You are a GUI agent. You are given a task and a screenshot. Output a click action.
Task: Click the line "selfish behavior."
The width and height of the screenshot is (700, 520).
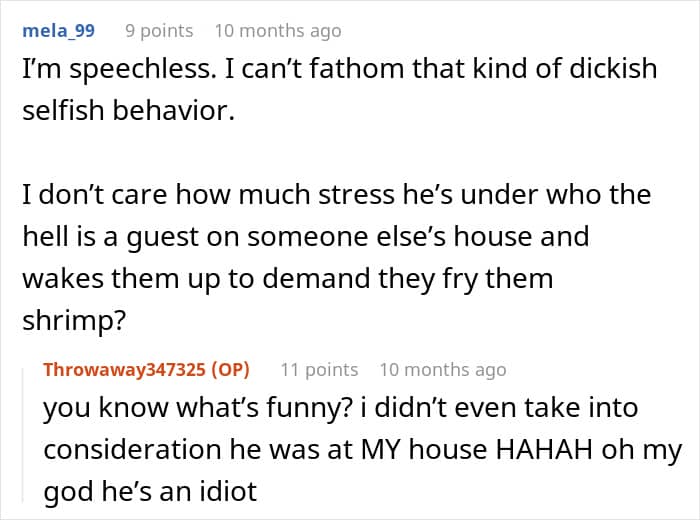click(x=129, y=110)
